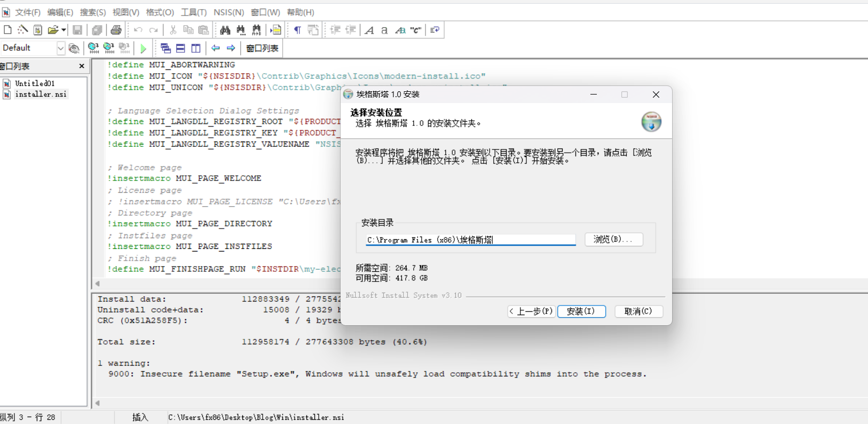Viewport: 868px width, 424px height.
Task: Toggle the show special characters pilcrow
Action: pyautogui.click(x=297, y=30)
